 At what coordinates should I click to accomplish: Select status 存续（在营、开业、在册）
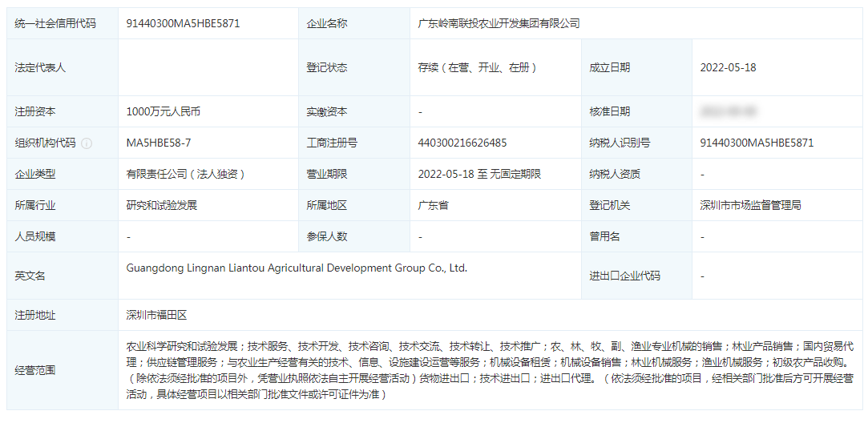(x=478, y=67)
